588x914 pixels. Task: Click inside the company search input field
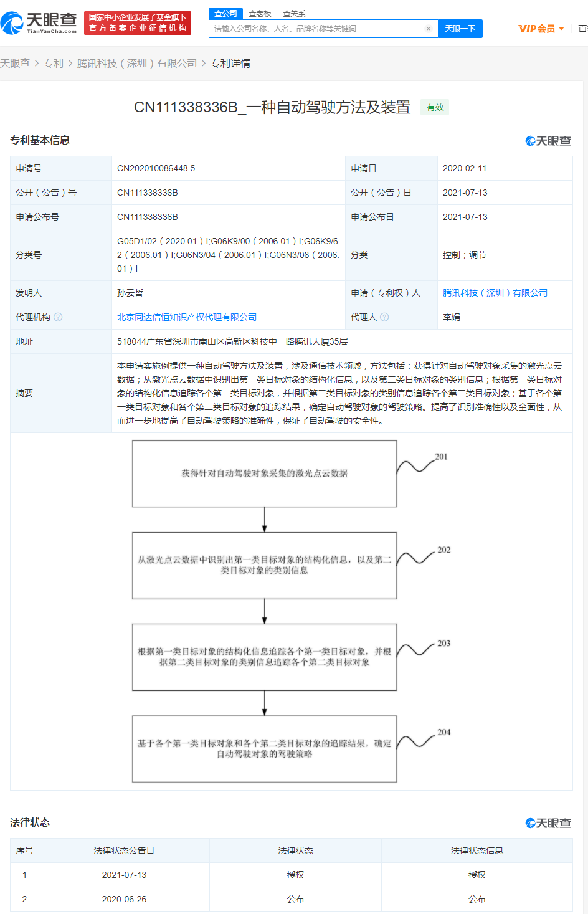tap(311, 29)
